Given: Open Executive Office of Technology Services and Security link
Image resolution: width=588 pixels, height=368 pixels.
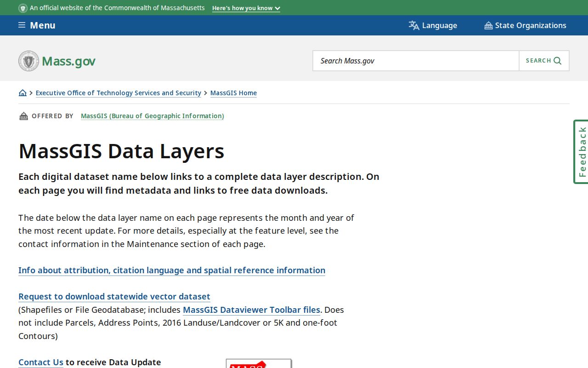Looking at the screenshot, I should 119,93.
